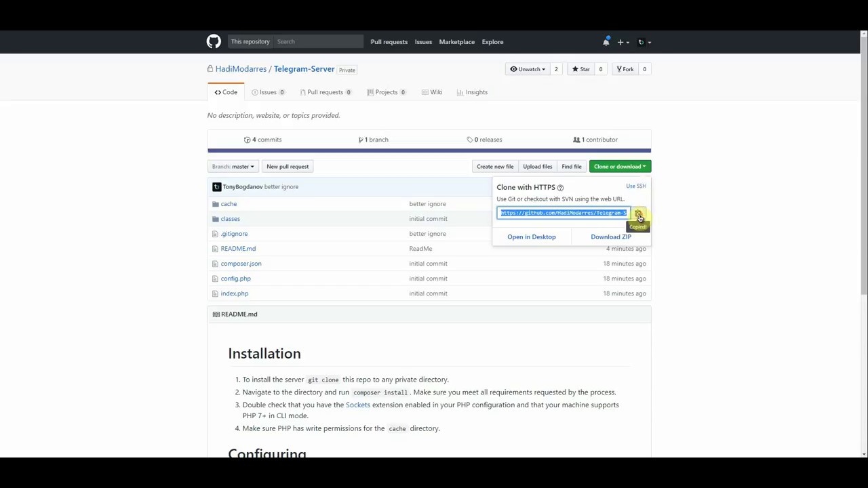Open the Branch: master dropdown

tap(233, 167)
